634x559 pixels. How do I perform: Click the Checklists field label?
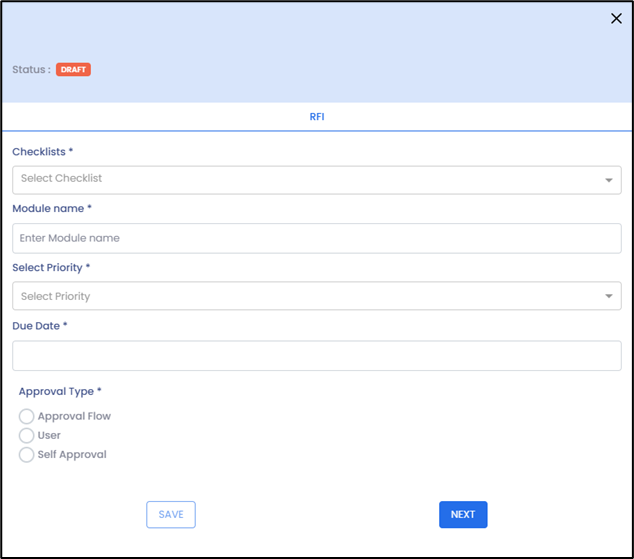click(42, 152)
